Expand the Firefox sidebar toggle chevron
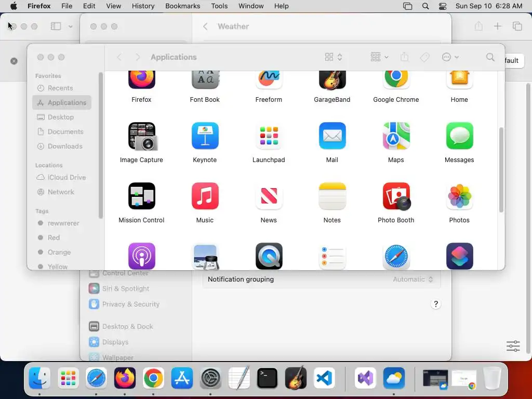 70,26
